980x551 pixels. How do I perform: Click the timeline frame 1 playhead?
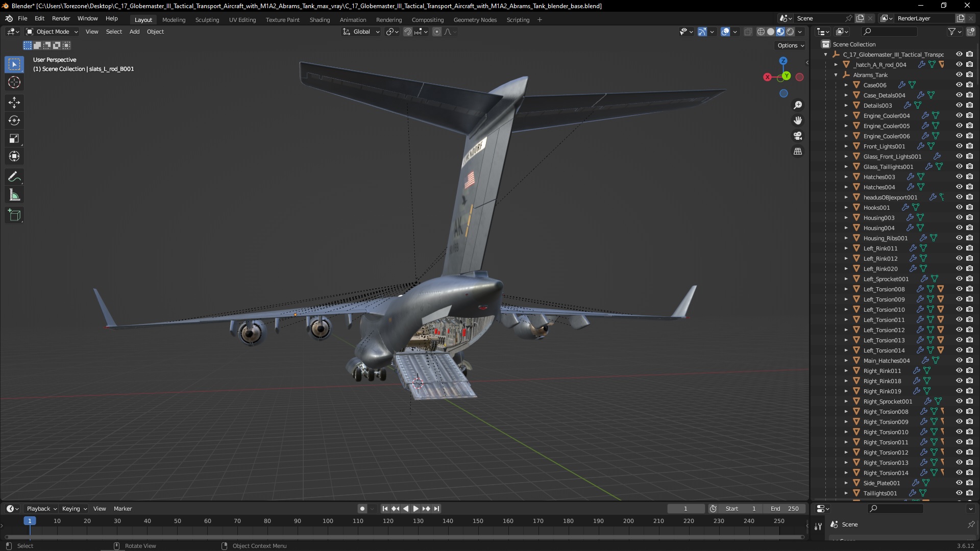(30, 521)
